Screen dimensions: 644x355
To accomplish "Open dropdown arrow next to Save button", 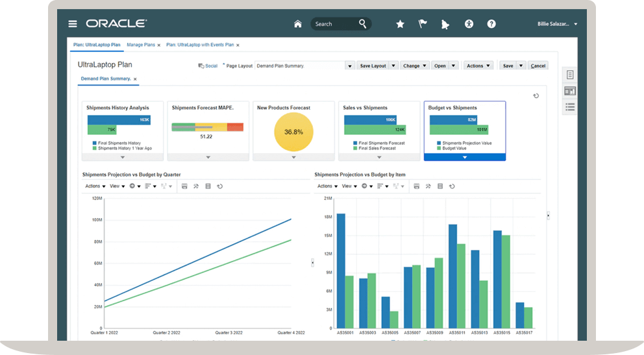I will click(x=521, y=66).
